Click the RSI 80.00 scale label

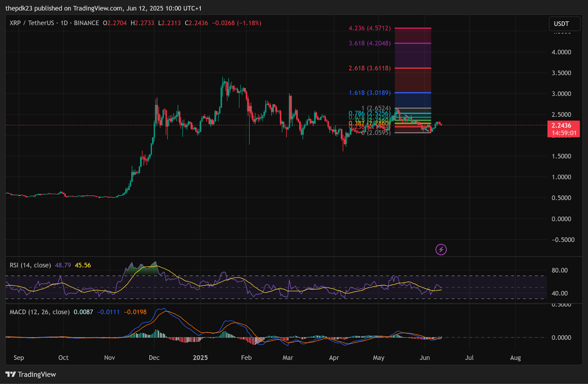point(560,270)
